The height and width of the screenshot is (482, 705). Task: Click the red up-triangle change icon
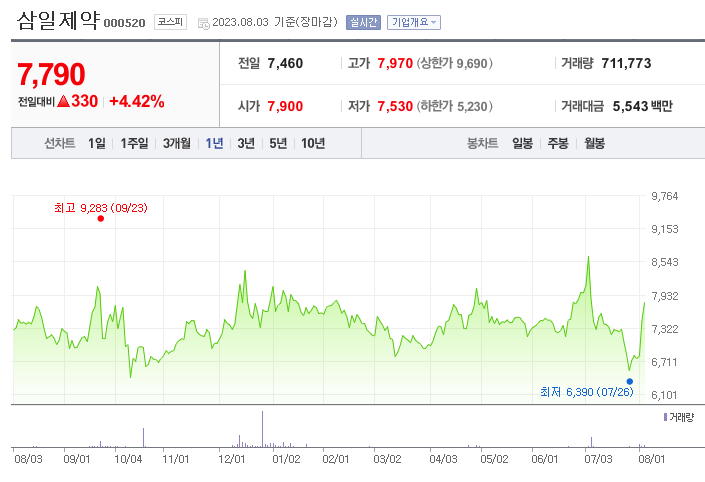63,101
